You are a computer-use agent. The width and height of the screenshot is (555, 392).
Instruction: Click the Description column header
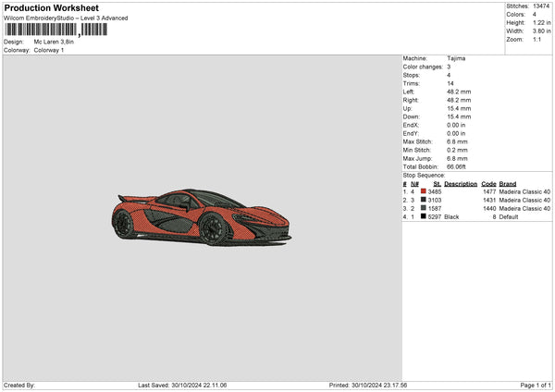tap(460, 184)
